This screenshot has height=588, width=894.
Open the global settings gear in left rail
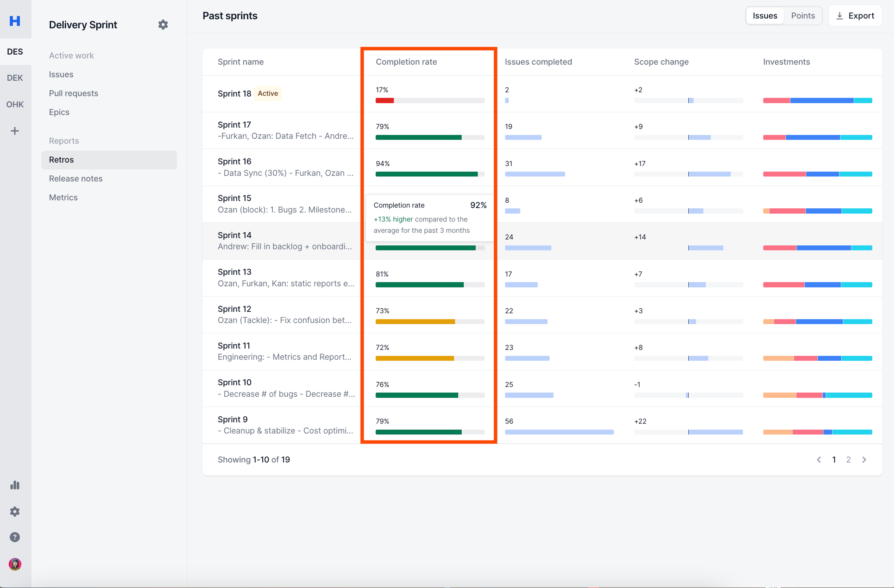click(15, 512)
